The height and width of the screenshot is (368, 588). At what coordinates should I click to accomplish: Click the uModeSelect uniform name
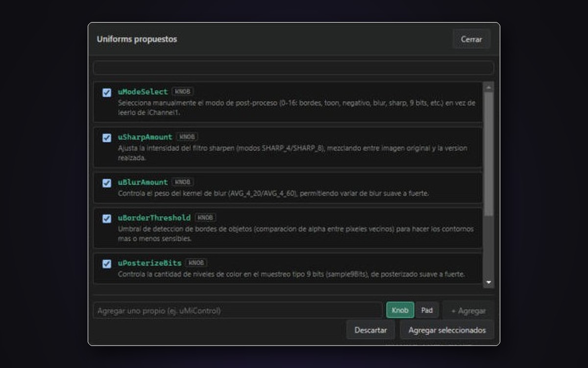pyautogui.click(x=143, y=92)
